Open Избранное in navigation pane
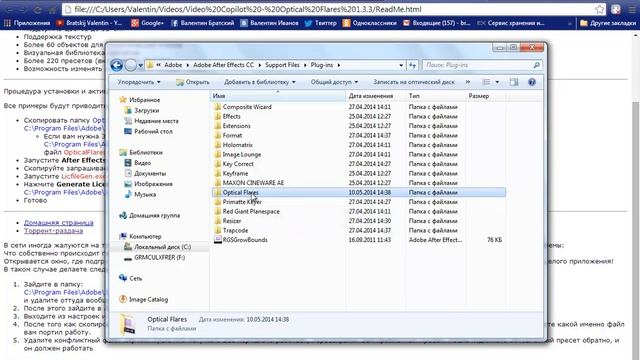This screenshot has width=640, height=360. (x=144, y=100)
